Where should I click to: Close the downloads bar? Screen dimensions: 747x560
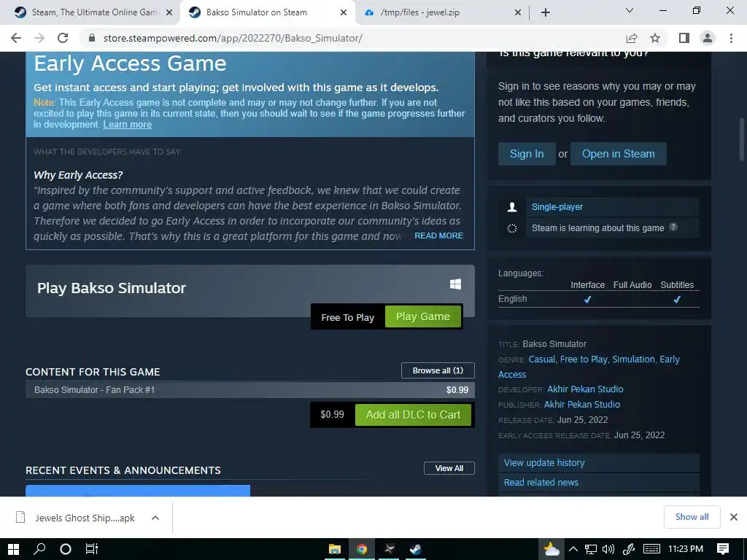pyautogui.click(x=734, y=517)
